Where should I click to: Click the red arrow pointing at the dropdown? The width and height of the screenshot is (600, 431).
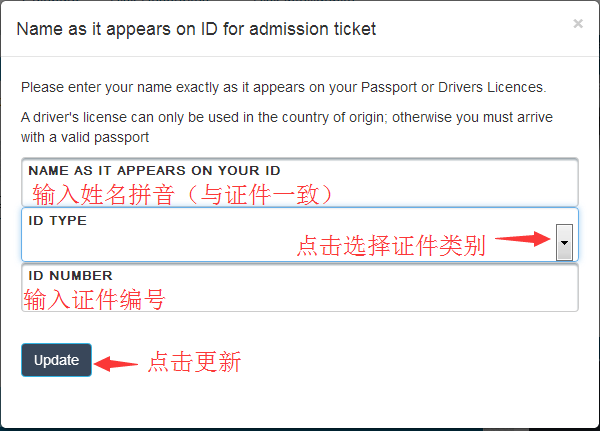click(523, 239)
